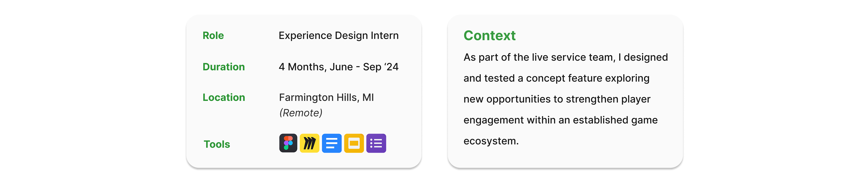Click the Tools label
This screenshot has height=190, width=868.
217,144
